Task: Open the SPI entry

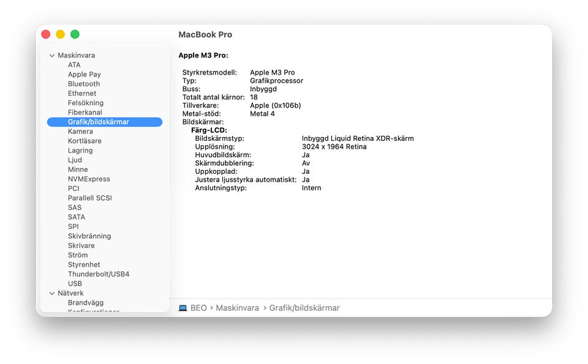Action: tap(73, 226)
